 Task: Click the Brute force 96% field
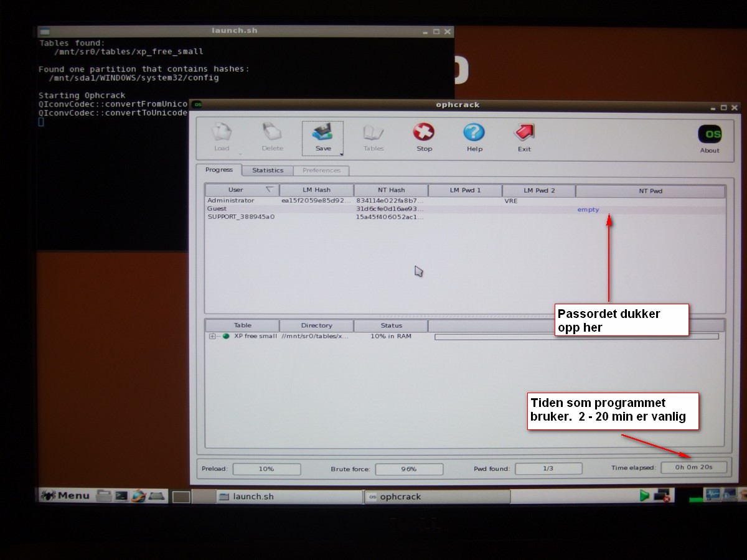(x=409, y=469)
